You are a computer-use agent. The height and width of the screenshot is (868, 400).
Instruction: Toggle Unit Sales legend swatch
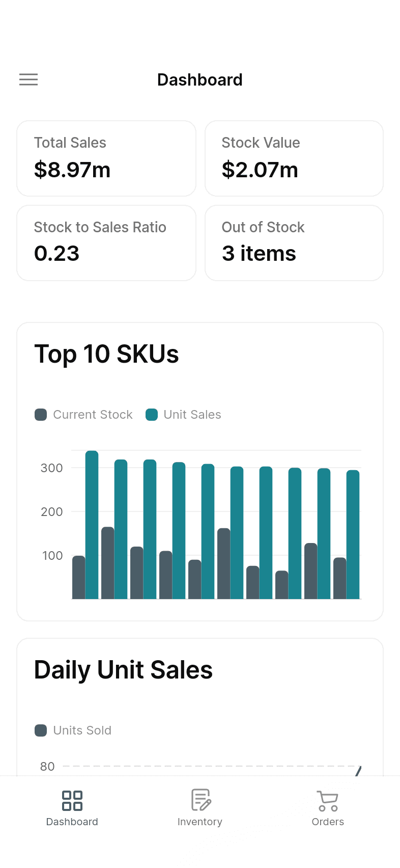(x=152, y=415)
